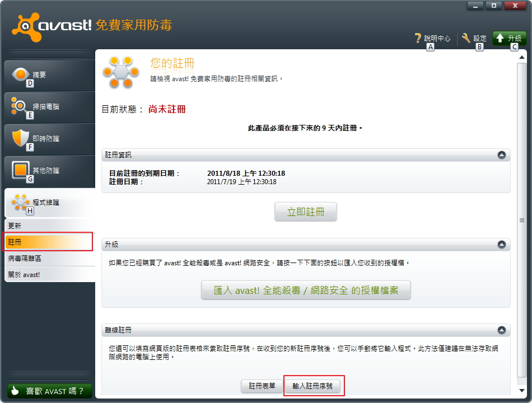Image resolution: width=532 pixels, height=403 pixels.
Task: Click the avast! logo at top left
Action: click(x=51, y=26)
